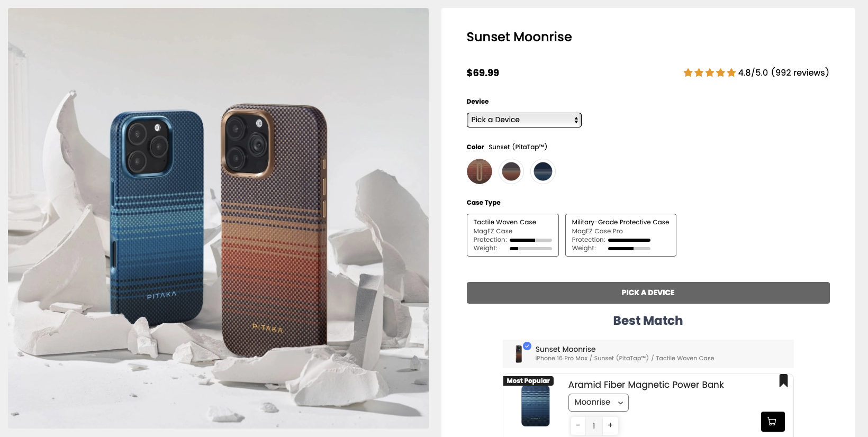The width and height of the screenshot is (868, 437).
Task: Expand the Moonrise color dropdown
Action: [x=598, y=403]
